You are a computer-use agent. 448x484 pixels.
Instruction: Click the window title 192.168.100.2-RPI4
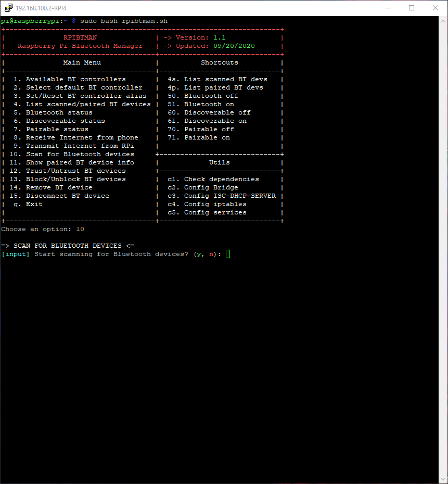(41, 8)
